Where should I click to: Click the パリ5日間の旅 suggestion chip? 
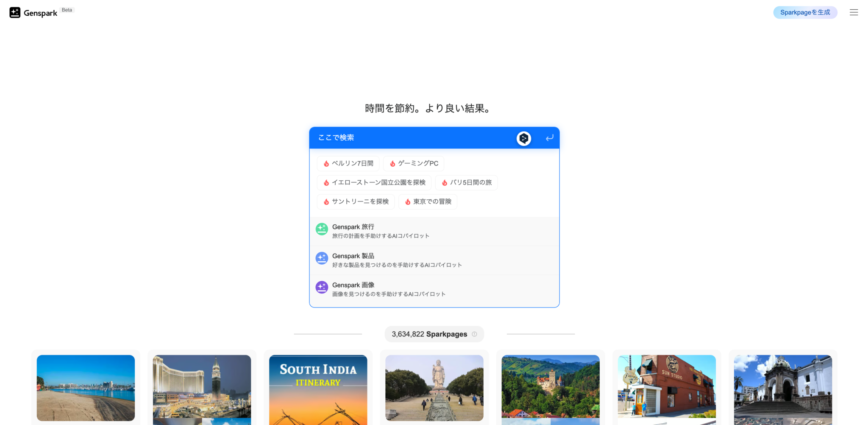466,182
